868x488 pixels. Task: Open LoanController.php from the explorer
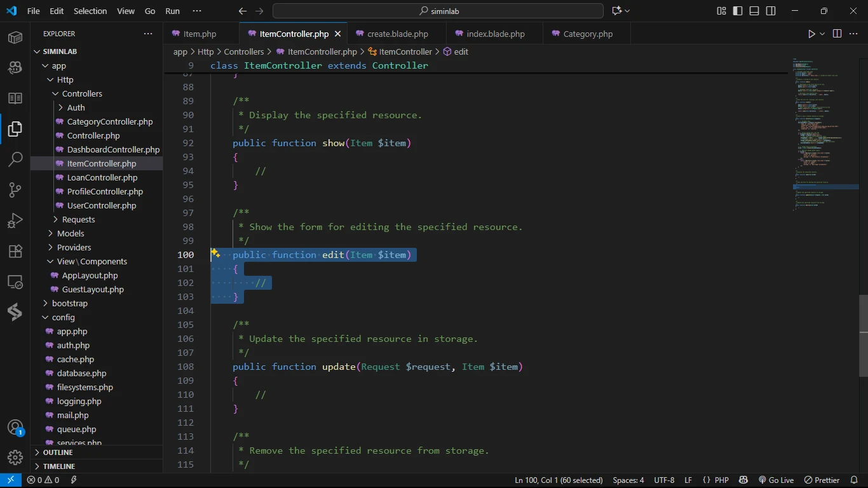pyautogui.click(x=102, y=177)
